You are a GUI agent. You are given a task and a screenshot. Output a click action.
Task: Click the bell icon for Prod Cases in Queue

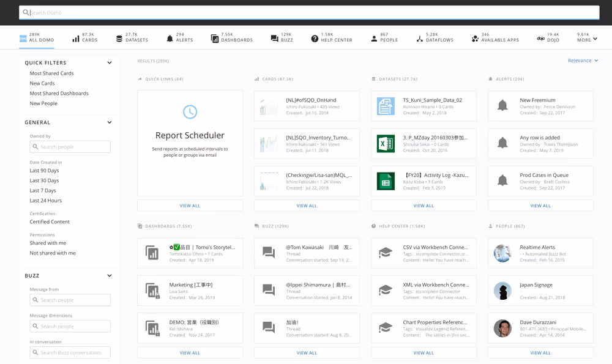[502, 180]
